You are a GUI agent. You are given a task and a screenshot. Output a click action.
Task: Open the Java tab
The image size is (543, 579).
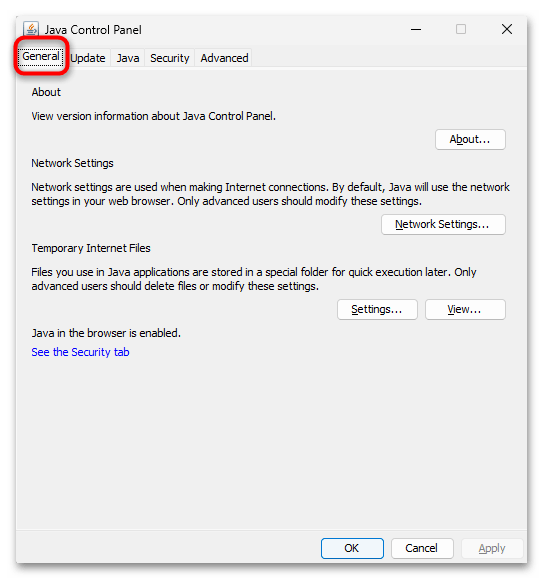(128, 58)
